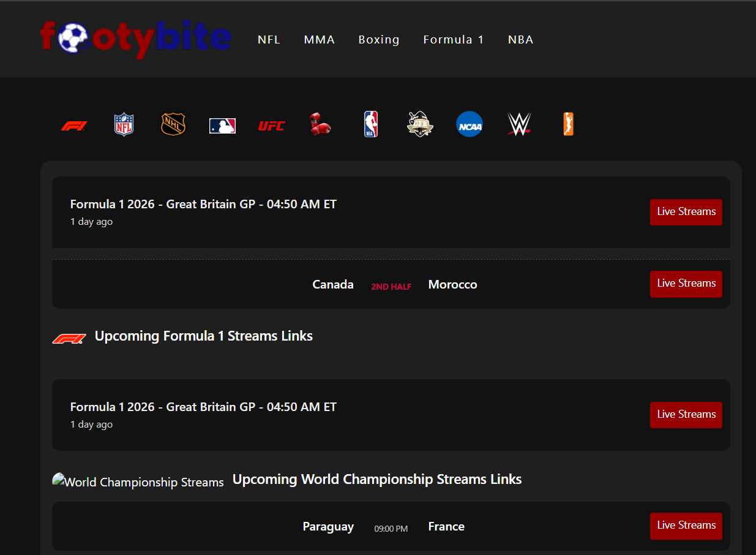This screenshot has width=756, height=555.
Task: Click the F1 logo beside Upcoming Formula 1 heading
Action: [x=69, y=338]
